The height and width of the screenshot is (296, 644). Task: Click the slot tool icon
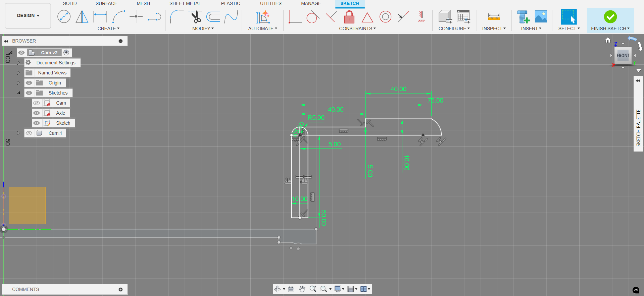tap(154, 16)
